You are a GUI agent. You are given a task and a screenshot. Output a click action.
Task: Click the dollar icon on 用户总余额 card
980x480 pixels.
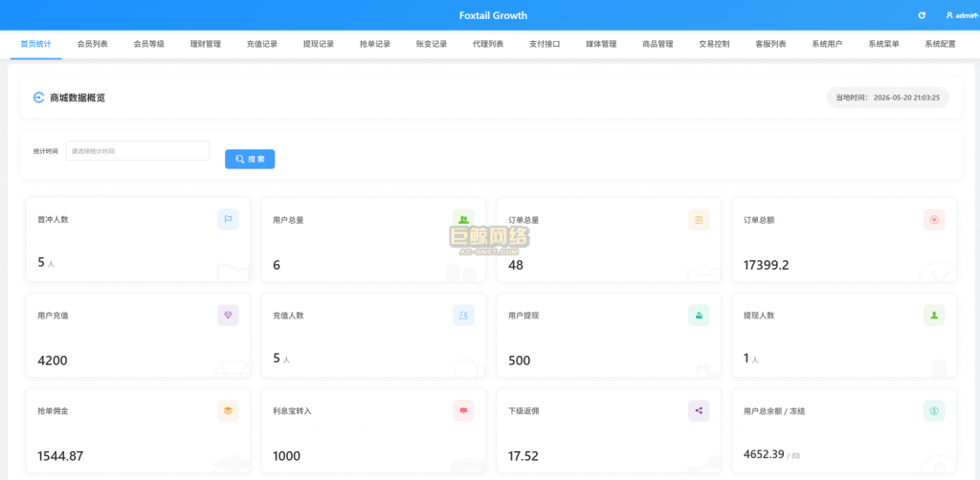pos(934,411)
